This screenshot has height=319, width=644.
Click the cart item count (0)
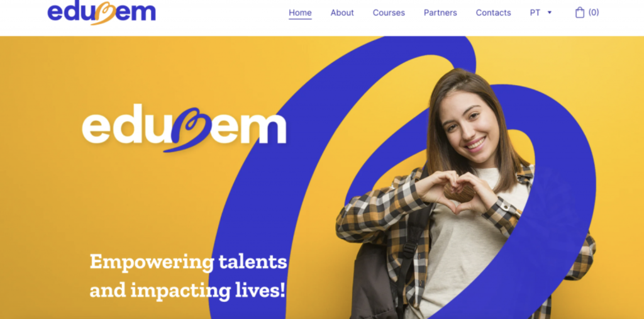tap(594, 13)
